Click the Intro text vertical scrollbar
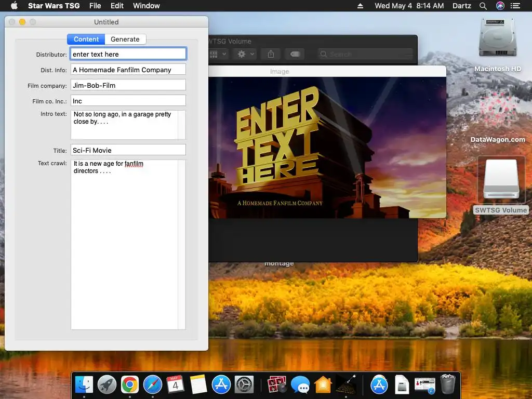532x399 pixels. (182, 125)
